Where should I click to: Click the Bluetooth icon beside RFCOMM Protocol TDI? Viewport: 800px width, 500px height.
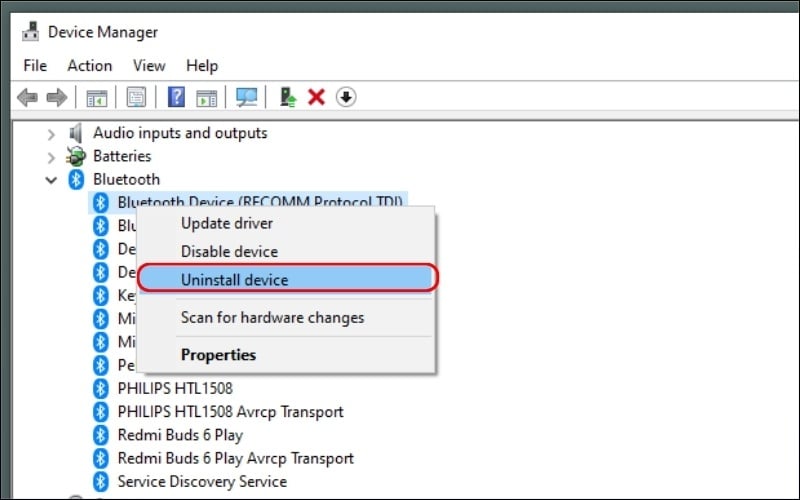pos(101,203)
